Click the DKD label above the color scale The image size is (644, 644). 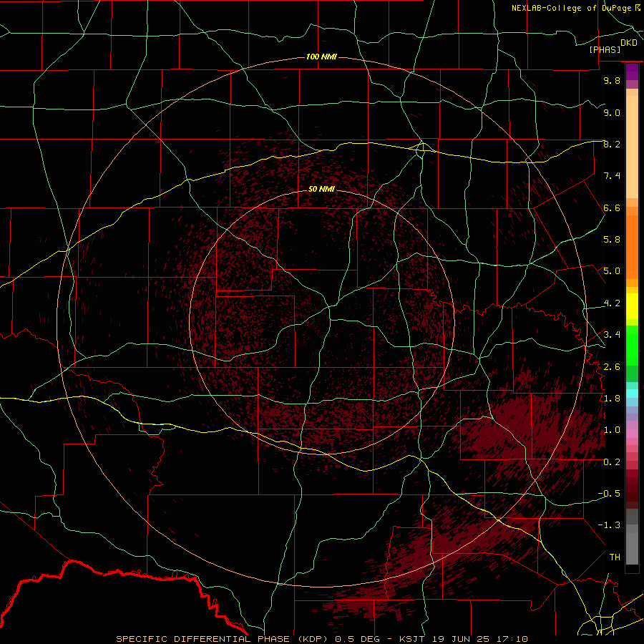point(629,43)
